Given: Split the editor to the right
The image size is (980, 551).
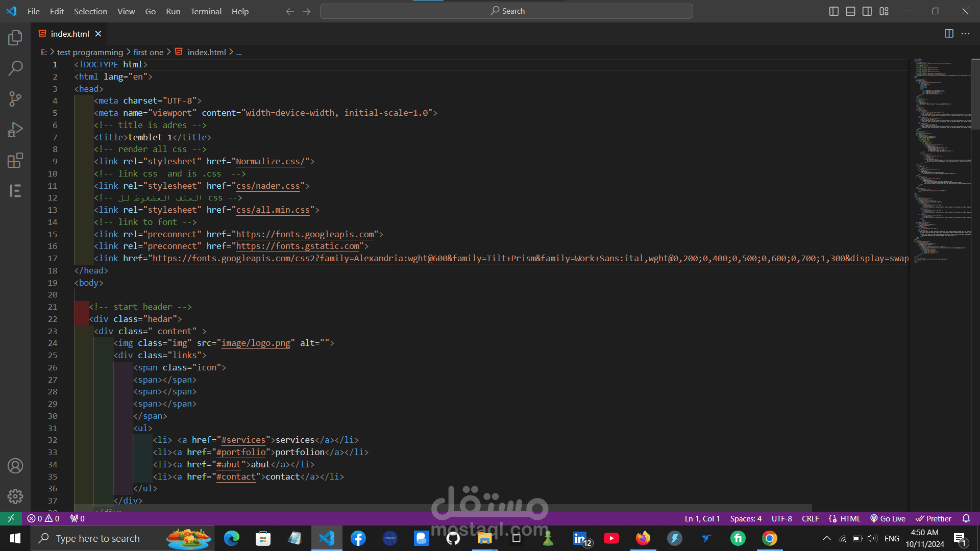Looking at the screenshot, I should (949, 34).
